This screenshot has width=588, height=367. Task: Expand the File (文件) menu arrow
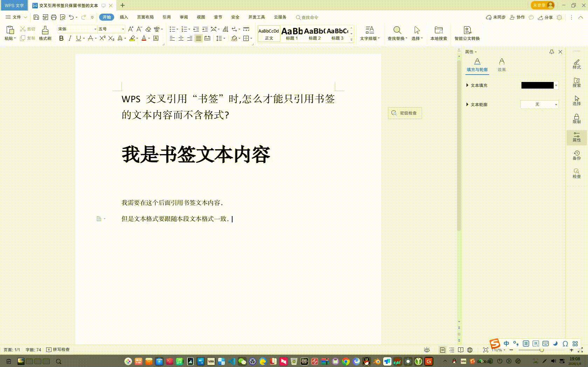(x=25, y=17)
